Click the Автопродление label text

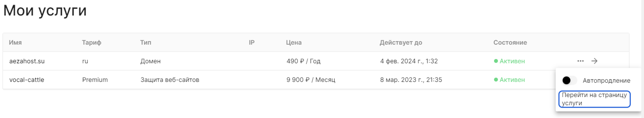click(606, 80)
